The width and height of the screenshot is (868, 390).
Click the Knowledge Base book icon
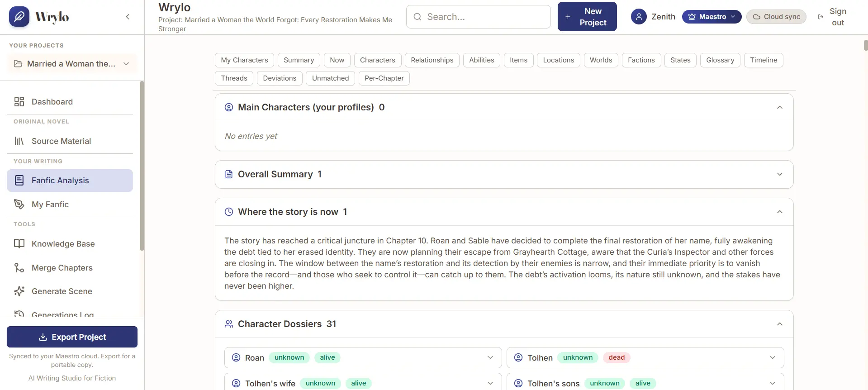click(19, 244)
